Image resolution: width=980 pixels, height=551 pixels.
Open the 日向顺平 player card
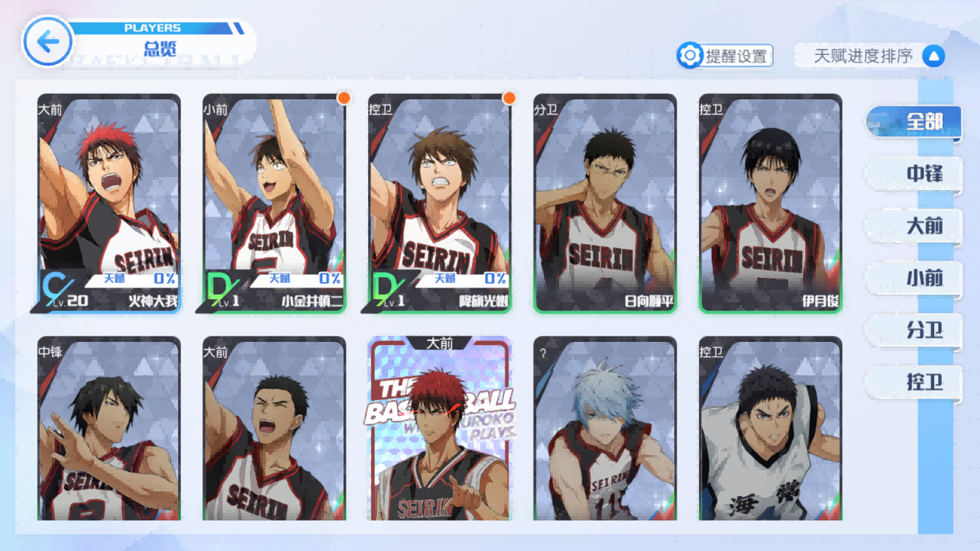coord(605,203)
